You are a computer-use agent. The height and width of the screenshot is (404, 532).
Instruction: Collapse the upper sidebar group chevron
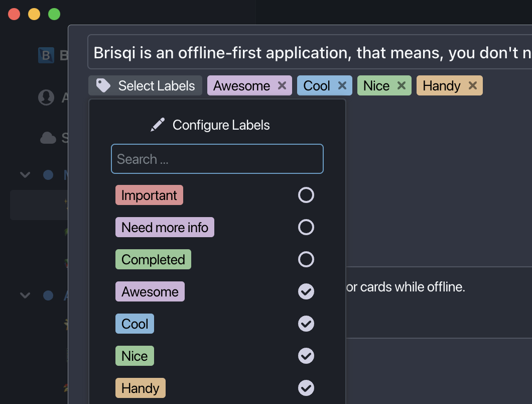coord(25,175)
